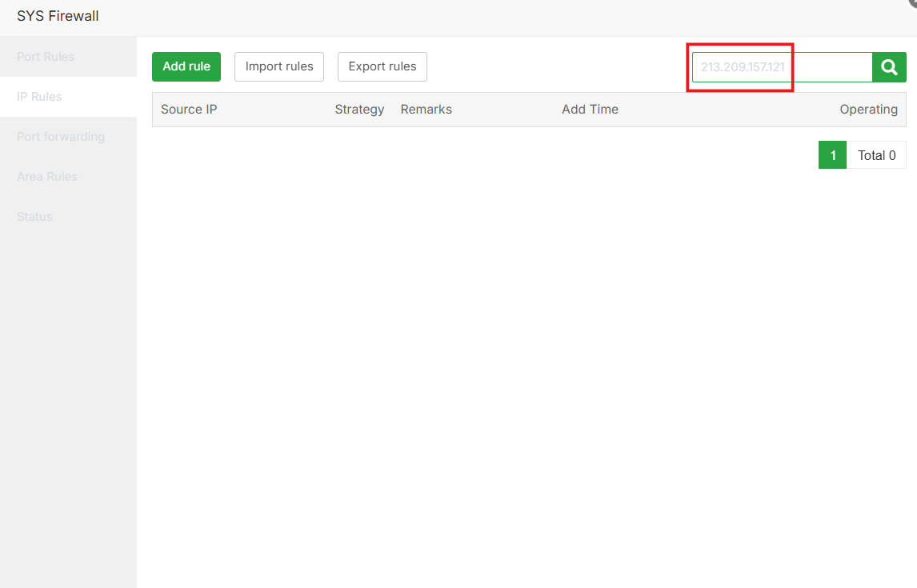
Task: Click page 1 in pagination
Action: pos(833,155)
